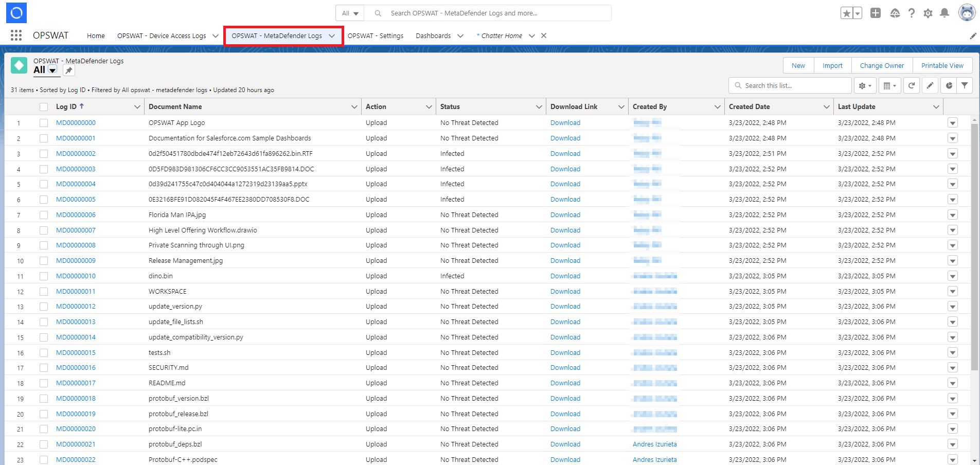Select checkbox for row MD00000002
980x465 pixels.
44,154
